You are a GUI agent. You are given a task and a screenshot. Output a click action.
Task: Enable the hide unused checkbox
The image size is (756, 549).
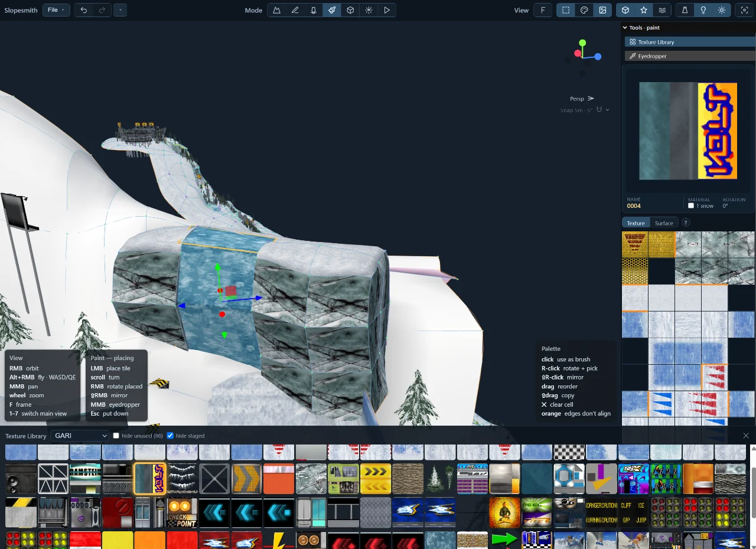[116, 436]
